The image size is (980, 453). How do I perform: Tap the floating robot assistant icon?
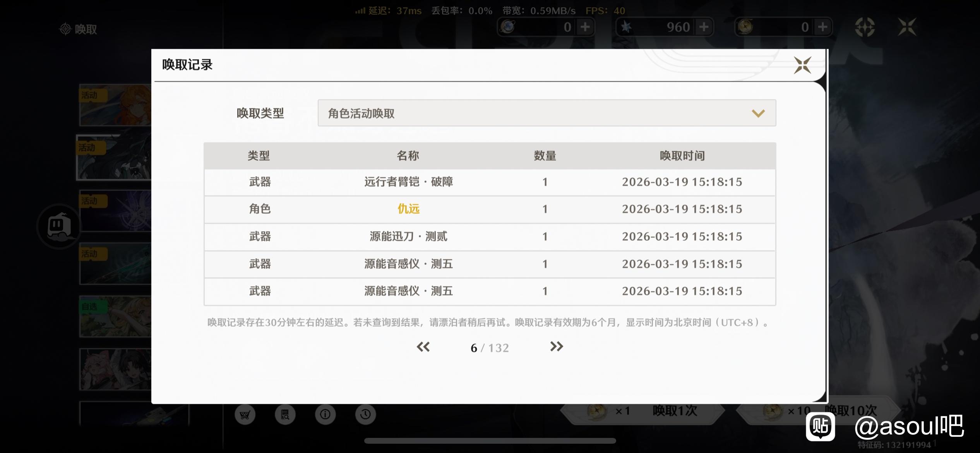click(x=59, y=226)
